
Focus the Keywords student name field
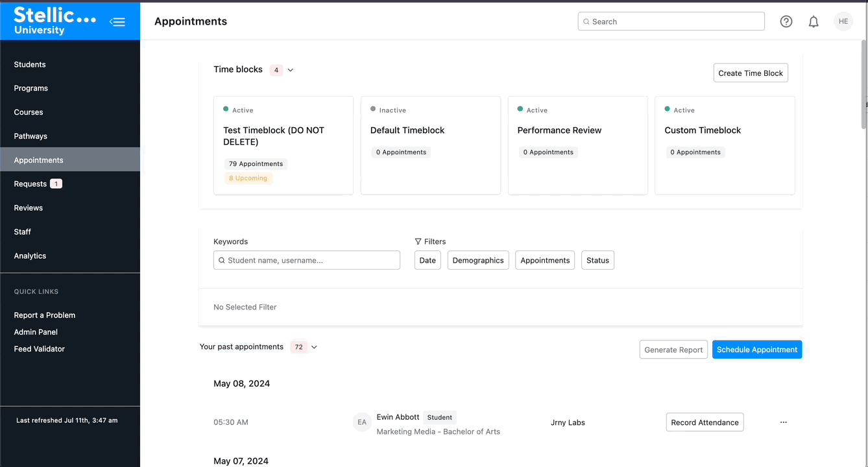click(307, 260)
